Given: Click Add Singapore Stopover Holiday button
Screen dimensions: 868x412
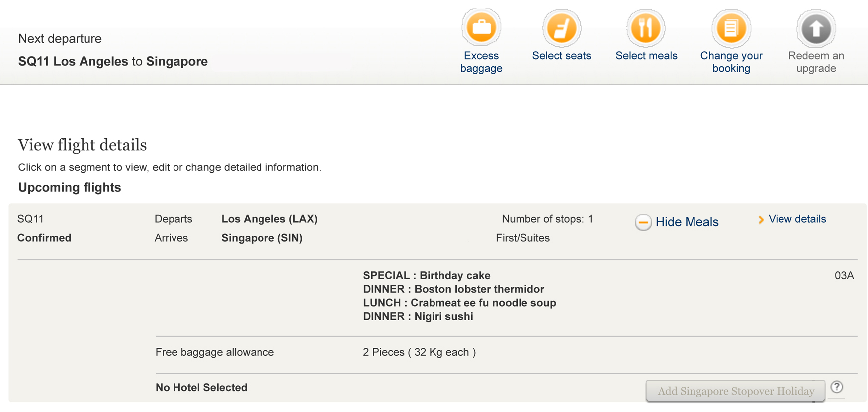Looking at the screenshot, I should point(735,391).
